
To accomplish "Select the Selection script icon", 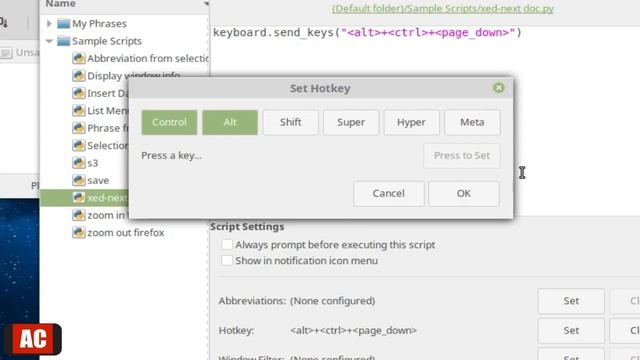I will [79, 145].
